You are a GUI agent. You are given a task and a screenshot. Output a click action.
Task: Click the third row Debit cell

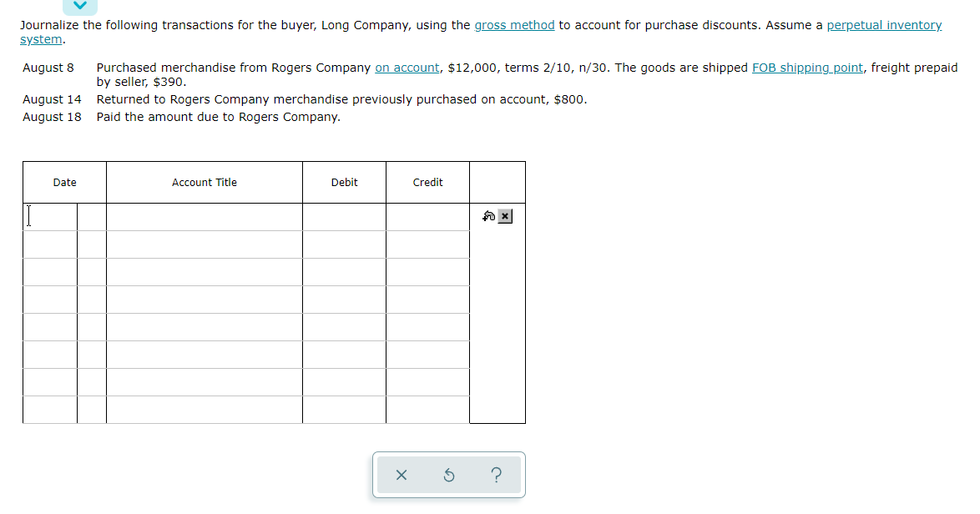343,271
